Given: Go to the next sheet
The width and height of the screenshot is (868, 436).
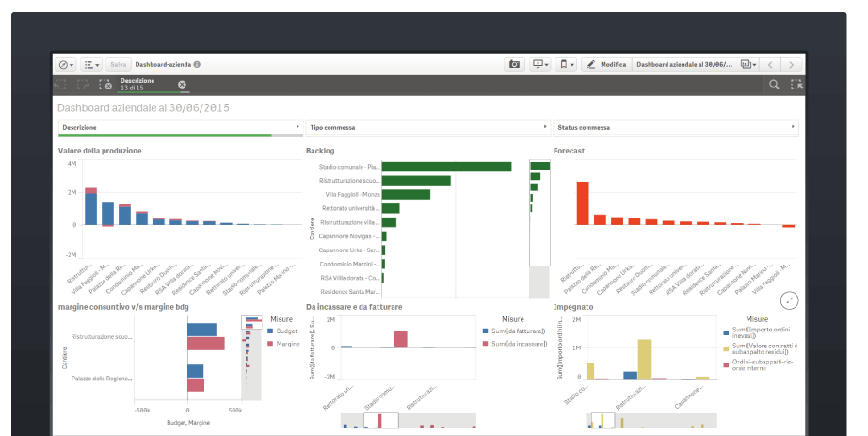Looking at the screenshot, I should click(791, 65).
